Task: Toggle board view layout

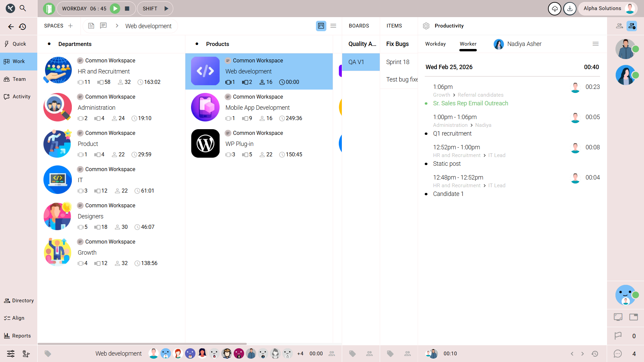Action: click(x=321, y=26)
